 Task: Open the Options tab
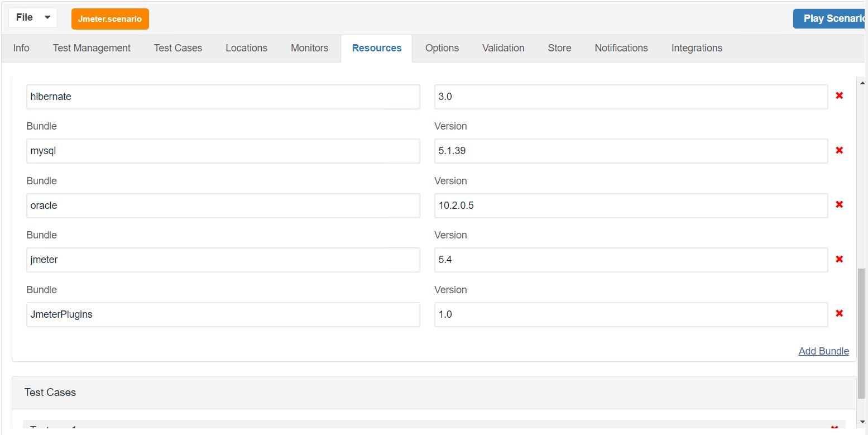442,48
